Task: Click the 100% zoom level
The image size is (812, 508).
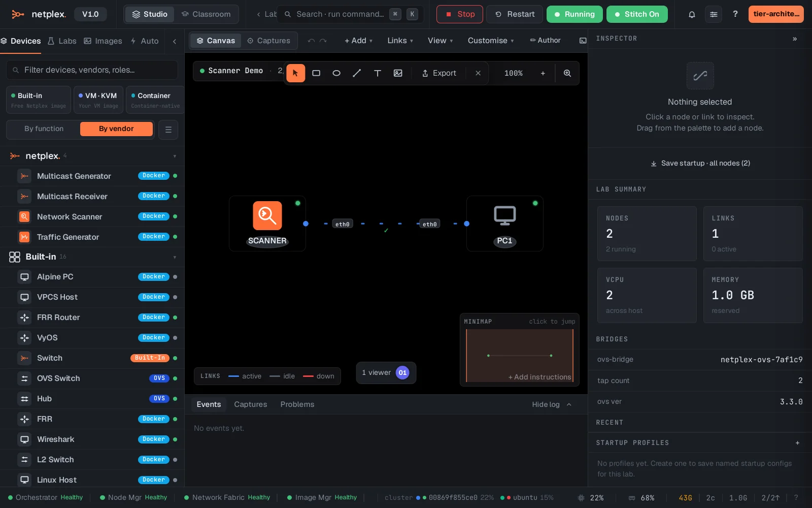Action: point(513,73)
